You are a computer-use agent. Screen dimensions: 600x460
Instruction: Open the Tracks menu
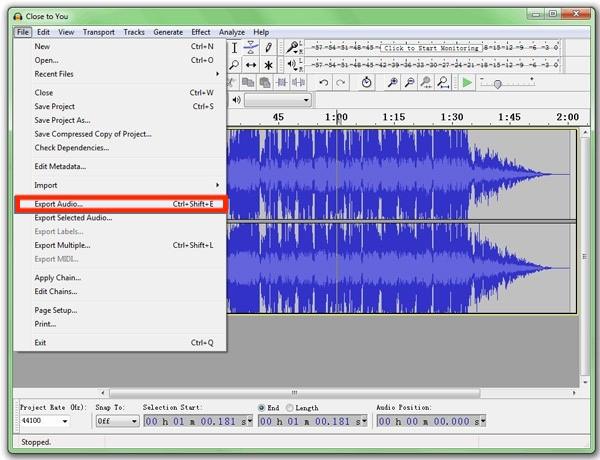click(134, 32)
